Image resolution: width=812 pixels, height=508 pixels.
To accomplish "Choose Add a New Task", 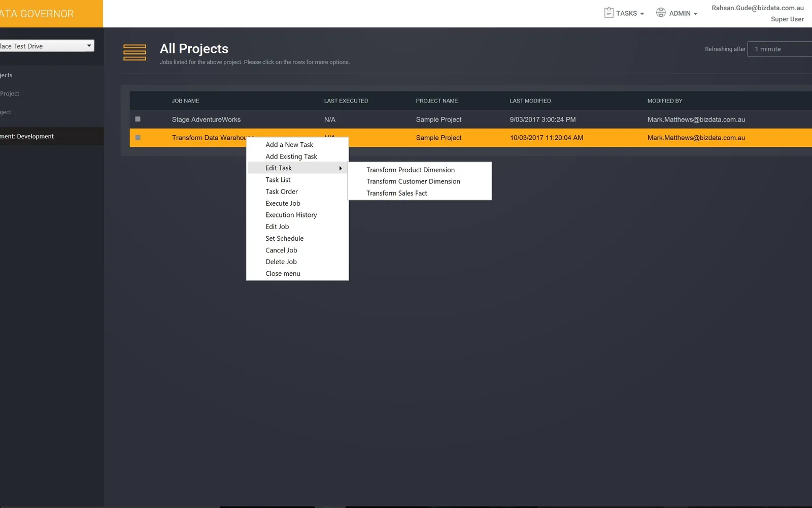I will 297,145.
